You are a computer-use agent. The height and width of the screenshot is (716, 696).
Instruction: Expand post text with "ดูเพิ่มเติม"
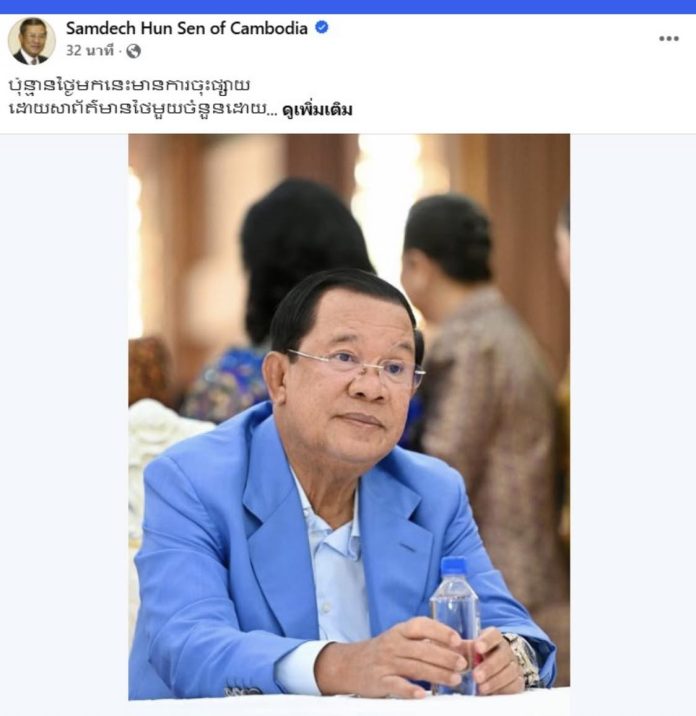click(317, 110)
